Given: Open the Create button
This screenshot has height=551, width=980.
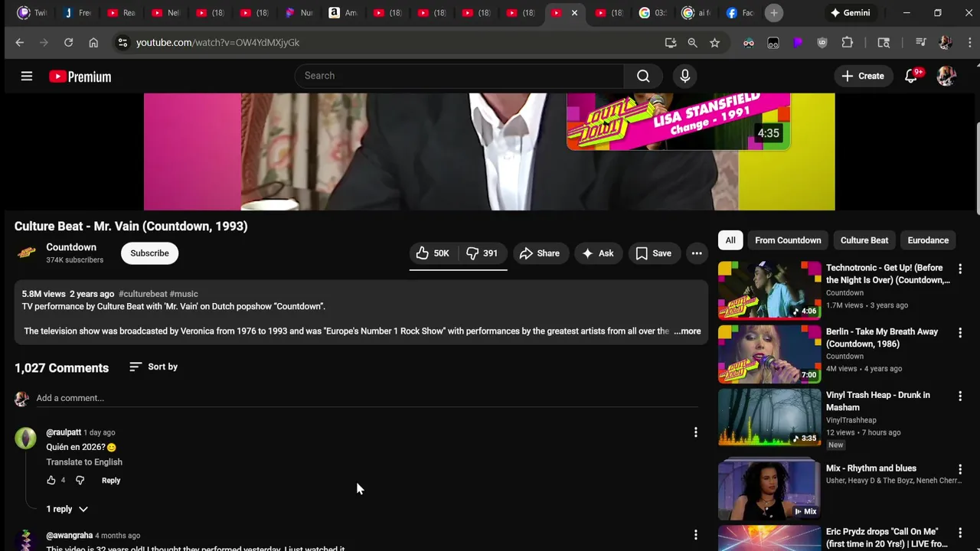Looking at the screenshot, I should pyautogui.click(x=863, y=76).
